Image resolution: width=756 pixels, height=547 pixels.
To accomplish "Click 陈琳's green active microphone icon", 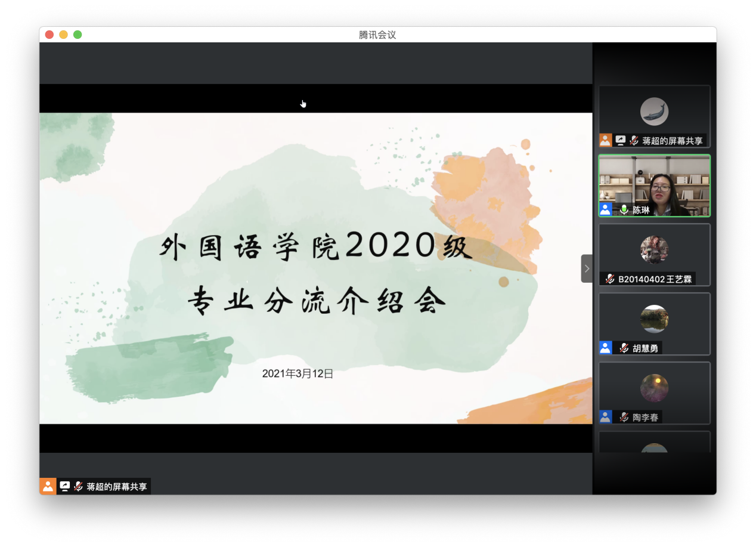I will click(x=624, y=209).
